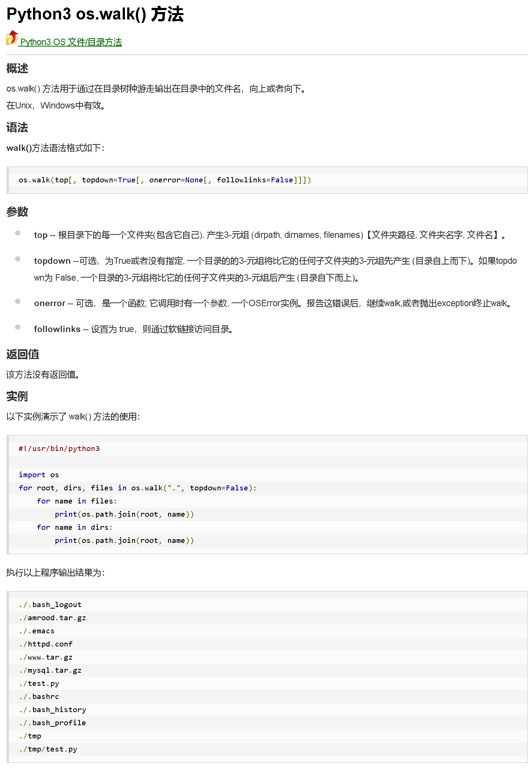Click the text walk()方法语法格式如下:
The height and width of the screenshot is (768, 532).
click(56, 148)
